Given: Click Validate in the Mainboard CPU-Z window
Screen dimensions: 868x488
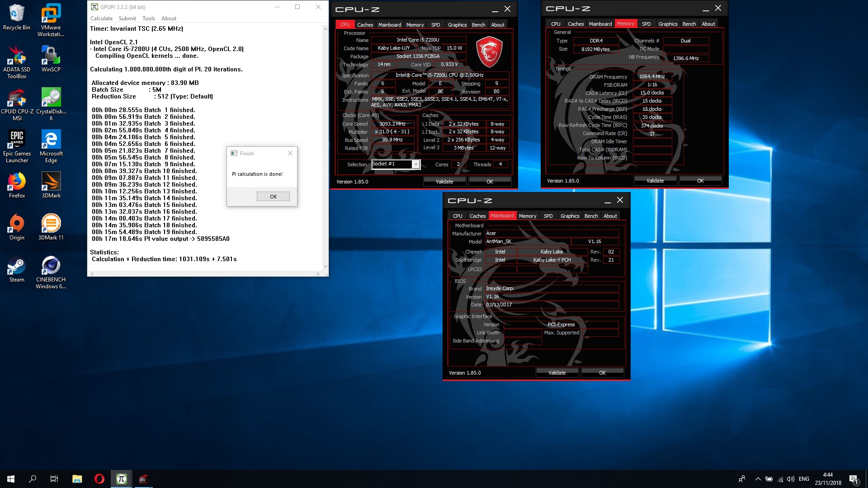Looking at the screenshot, I should [x=557, y=373].
